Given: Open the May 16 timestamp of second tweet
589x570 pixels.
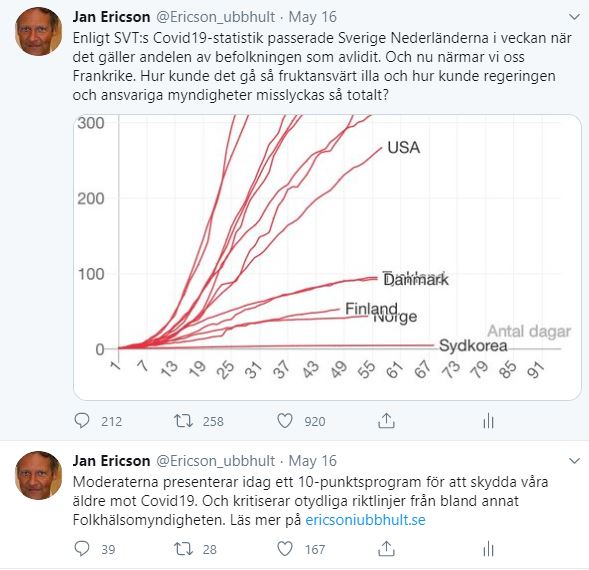Looking at the screenshot, I should [313, 461].
